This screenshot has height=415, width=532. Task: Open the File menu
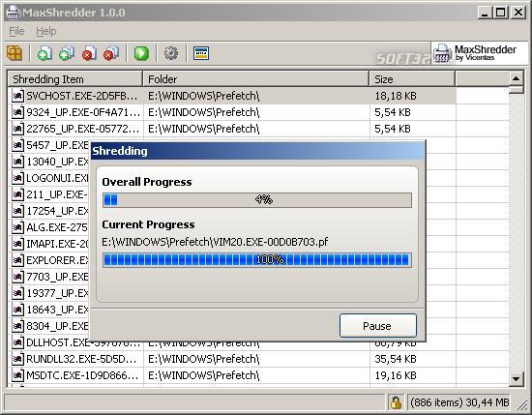pos(16,31)
